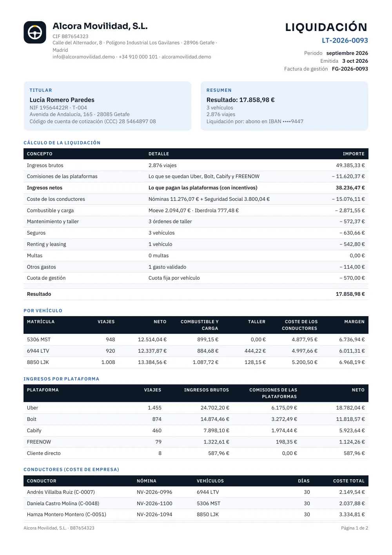Select the "1 gasto validado" detail
Viewport: 392px width, 555px height.
[x=167, y=267]
